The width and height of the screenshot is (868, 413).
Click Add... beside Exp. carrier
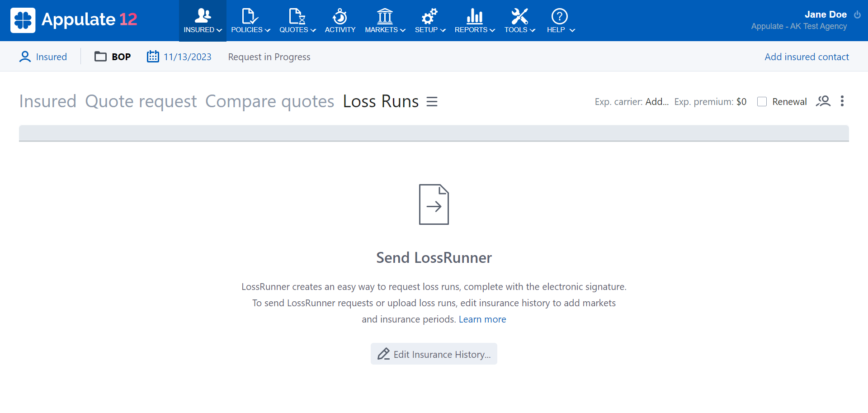[657, 101]
